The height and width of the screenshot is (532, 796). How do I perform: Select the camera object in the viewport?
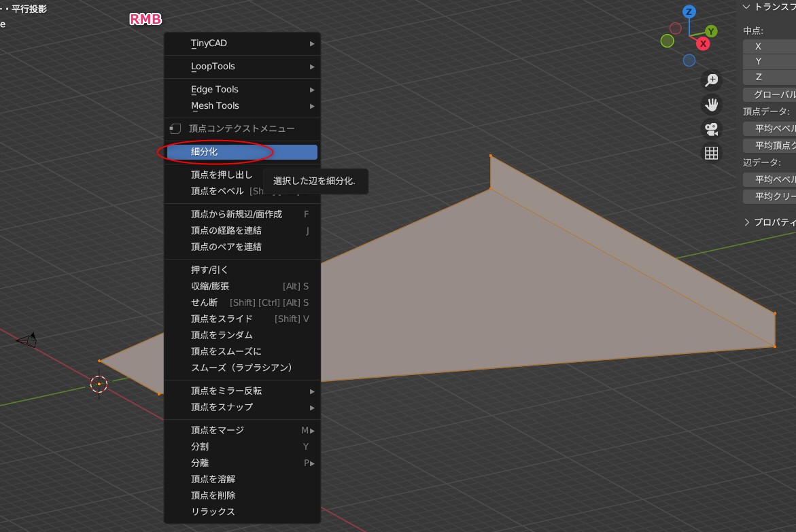click(27, 340)
